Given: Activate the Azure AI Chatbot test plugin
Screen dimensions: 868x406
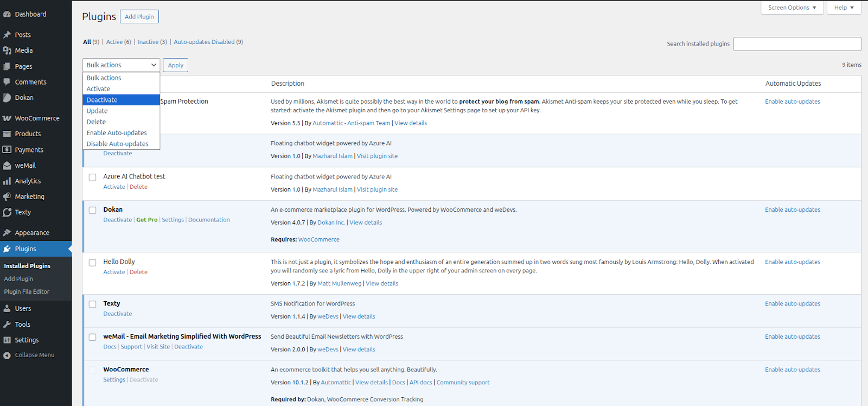Looking at the screenshot, I should [114, 187].
